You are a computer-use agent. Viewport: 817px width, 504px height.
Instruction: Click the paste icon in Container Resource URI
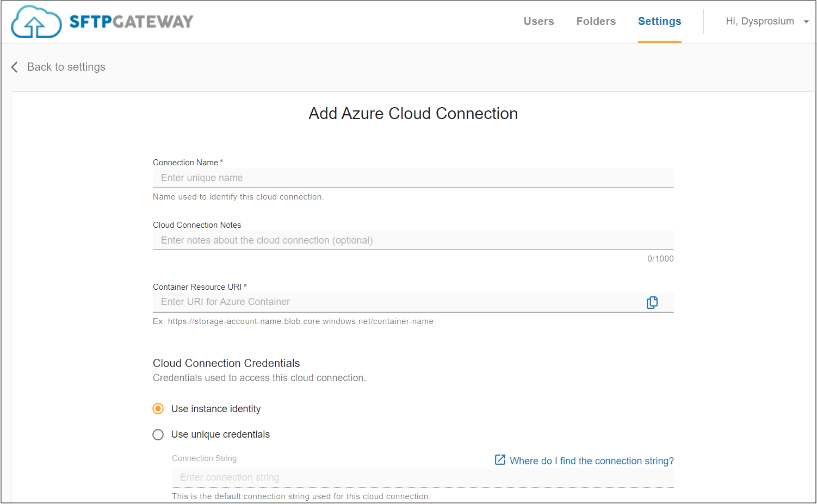(652, 302)
